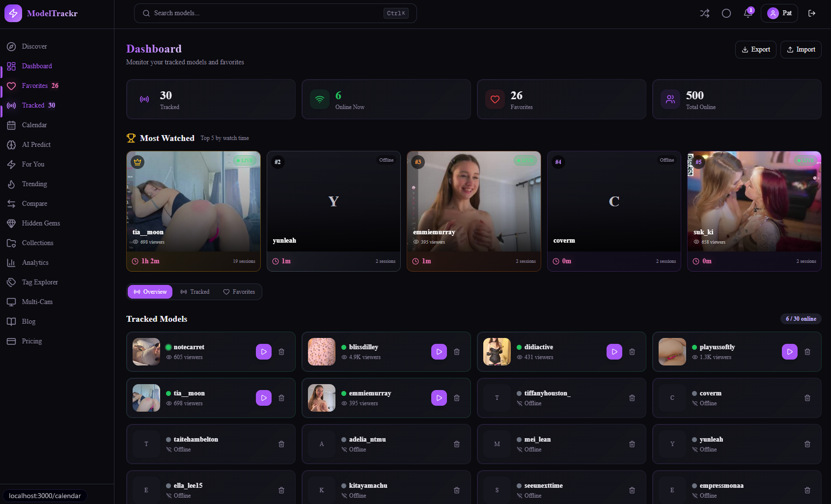Click the Export button
The height and width of the screenshot is (504, 831).
755,49
